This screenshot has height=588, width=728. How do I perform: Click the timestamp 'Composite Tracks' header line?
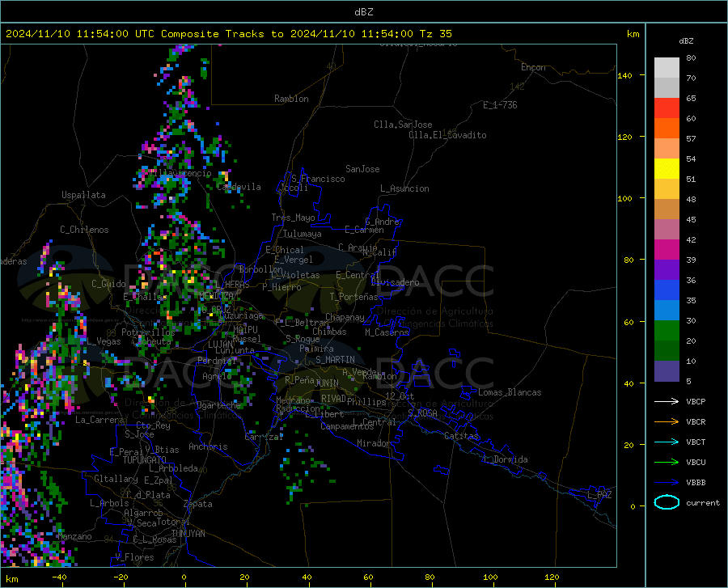(x=228, y=34)
